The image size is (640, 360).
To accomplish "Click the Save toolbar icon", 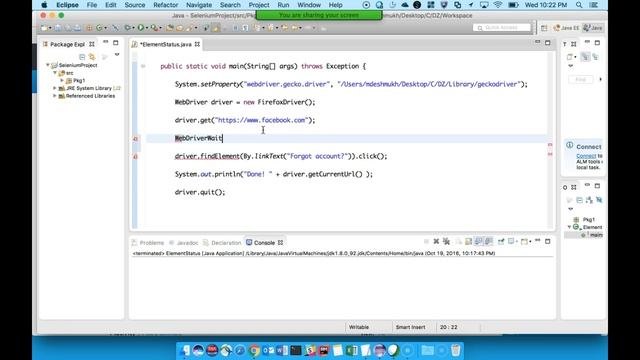I will click(x=58, y=28).
